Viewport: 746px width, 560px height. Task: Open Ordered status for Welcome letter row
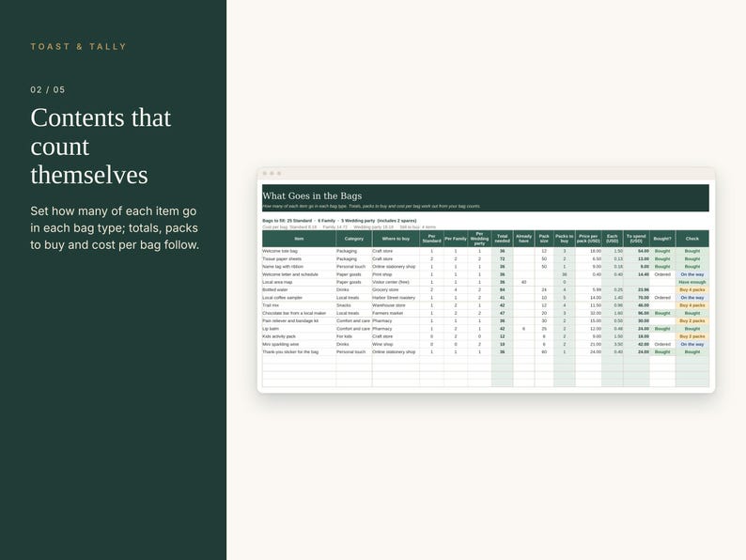coord(662,274)
